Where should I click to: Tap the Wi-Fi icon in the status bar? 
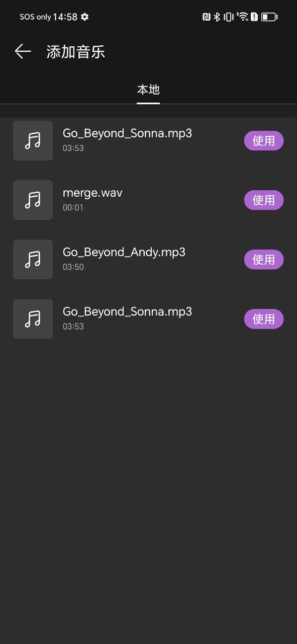click(x=243, y=17)
